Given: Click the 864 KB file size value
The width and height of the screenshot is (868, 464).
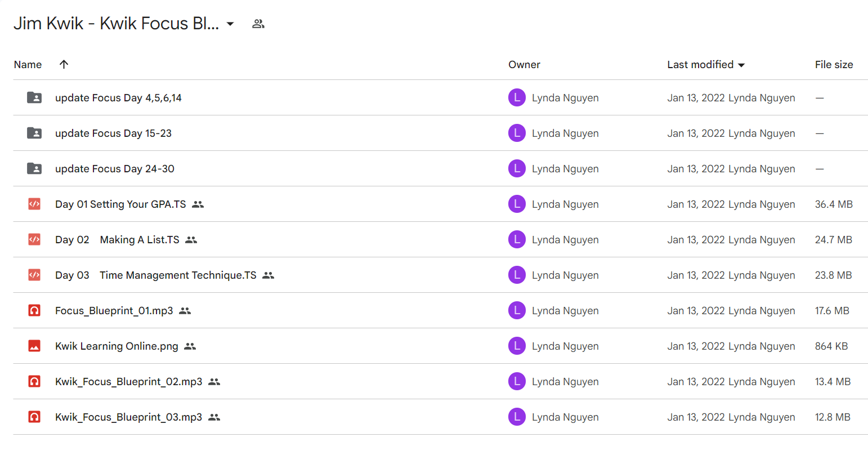Looking at the screenshot, I should pyautogui.click(x=831, y=346).
